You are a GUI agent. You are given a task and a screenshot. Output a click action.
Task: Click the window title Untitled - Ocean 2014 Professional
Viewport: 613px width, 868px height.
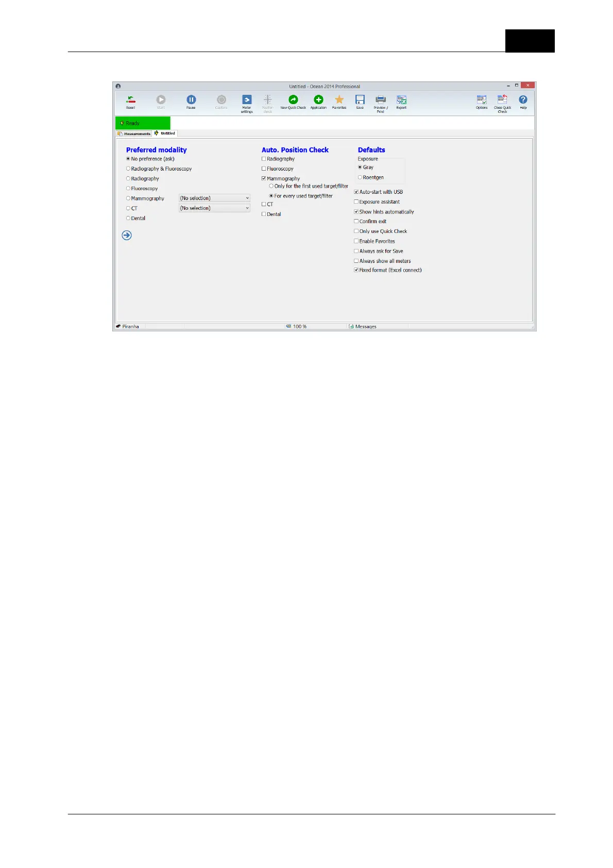[325, 87]
